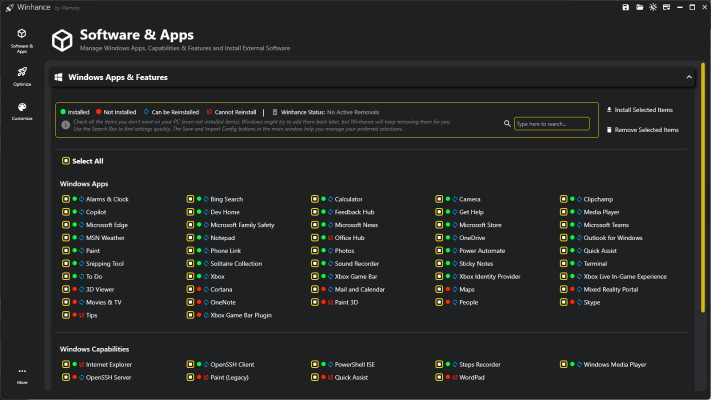Click the green installed dot beside Calculator
The width and height of the screenshot is (711, 400).
click(323, 199)
